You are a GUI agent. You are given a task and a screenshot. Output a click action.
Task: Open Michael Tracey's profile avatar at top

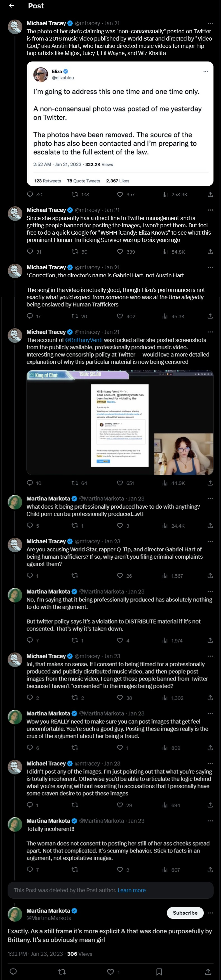15,27
